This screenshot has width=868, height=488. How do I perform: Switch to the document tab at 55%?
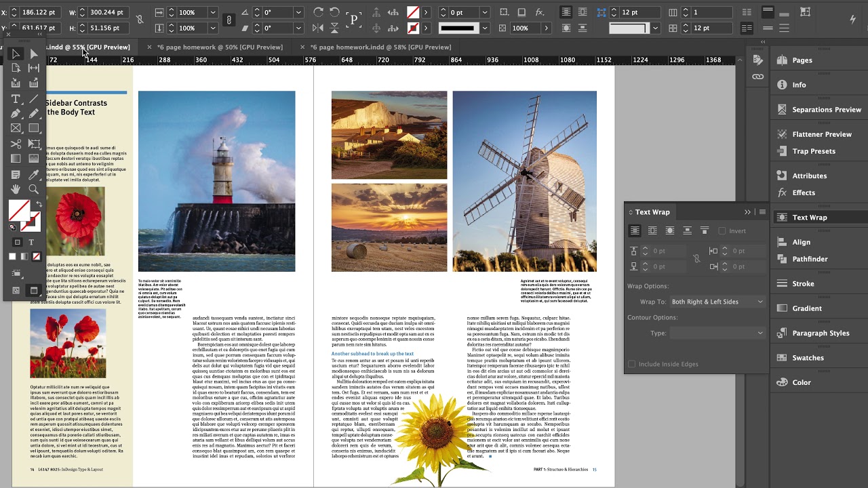[x=87, y=47]
